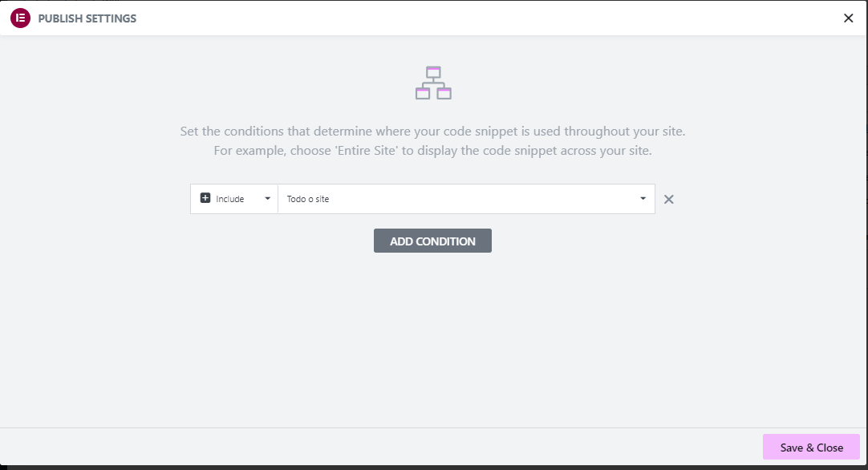This screenshot has height=470, width=868.
Task: Select the 'Todo o site' condition field
Action: 465,199
